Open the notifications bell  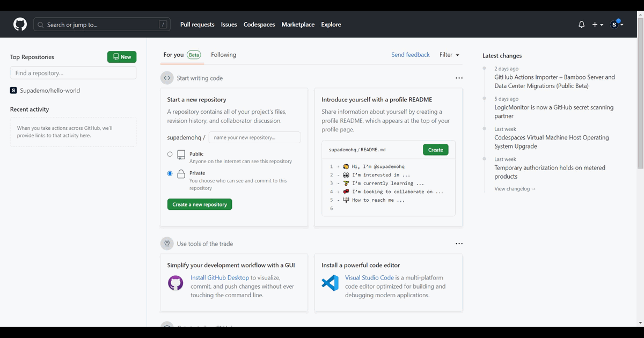coord(582,25)
